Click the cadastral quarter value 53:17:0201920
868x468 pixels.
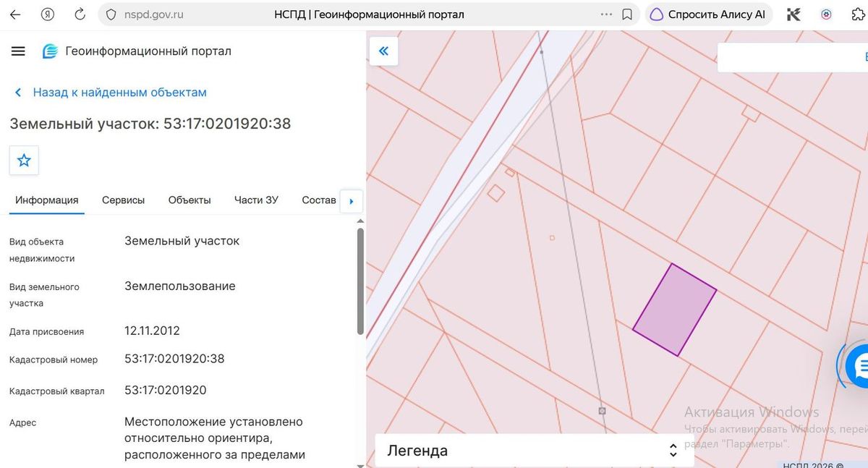click(166, 391)
